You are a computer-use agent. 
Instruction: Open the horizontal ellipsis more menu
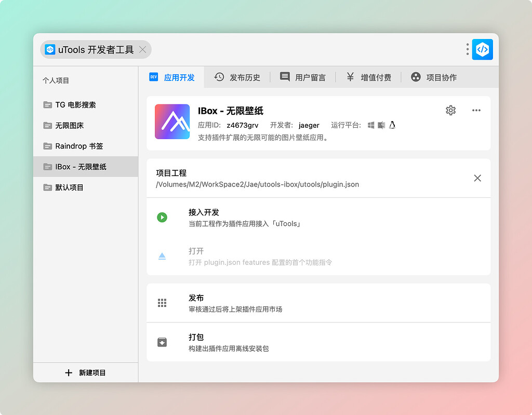pyautogui.click(x=476, y=110)
